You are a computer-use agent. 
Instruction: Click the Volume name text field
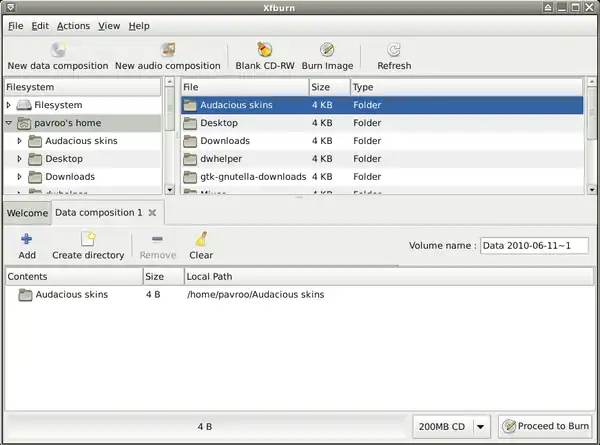pos(534,245)
